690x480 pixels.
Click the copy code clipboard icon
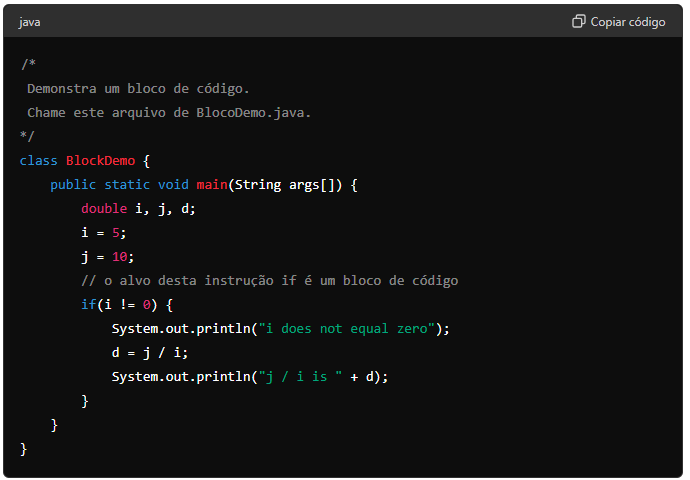pos(579,21)
